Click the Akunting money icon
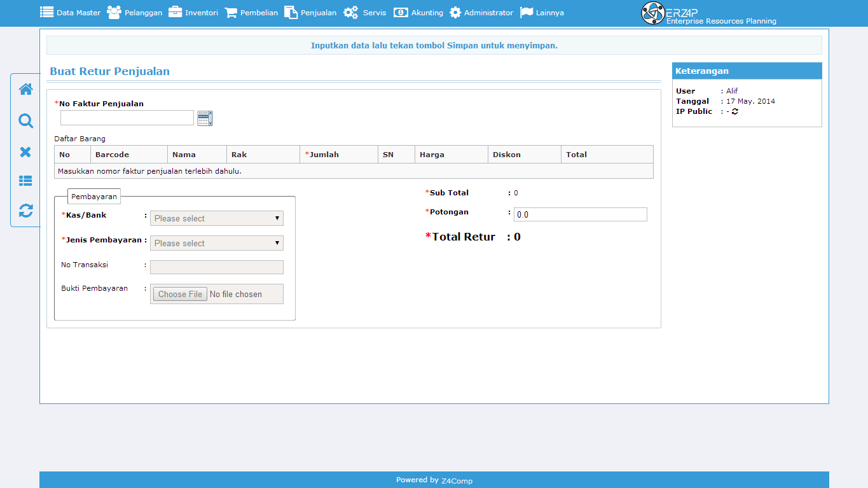The height and width of the screenshot is (488, 868). [401, 12]
